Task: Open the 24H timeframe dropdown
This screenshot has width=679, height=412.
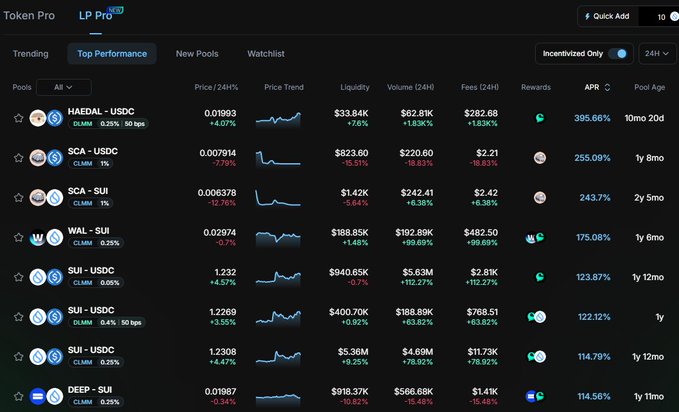Action: click(x=656, y=54)
